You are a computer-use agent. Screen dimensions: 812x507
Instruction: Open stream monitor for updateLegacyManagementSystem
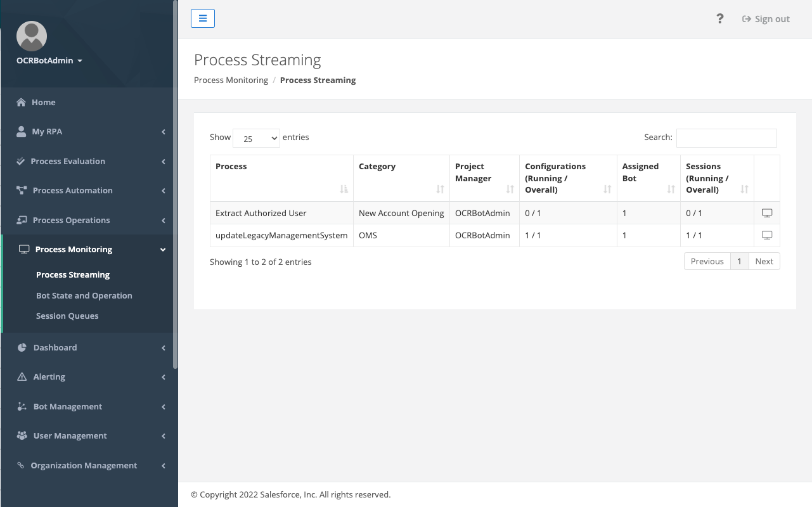coord(766,235)
